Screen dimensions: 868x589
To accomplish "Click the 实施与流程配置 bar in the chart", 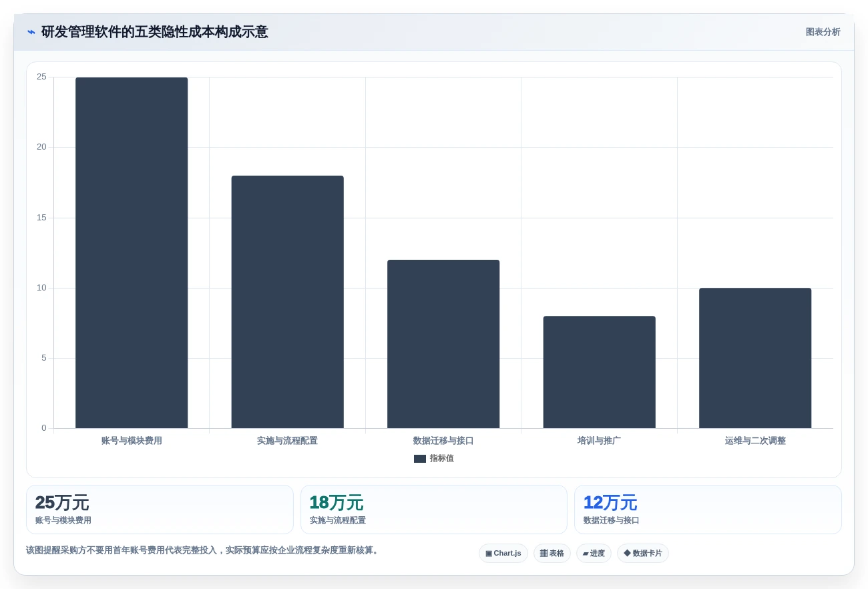I will point(287,302).
